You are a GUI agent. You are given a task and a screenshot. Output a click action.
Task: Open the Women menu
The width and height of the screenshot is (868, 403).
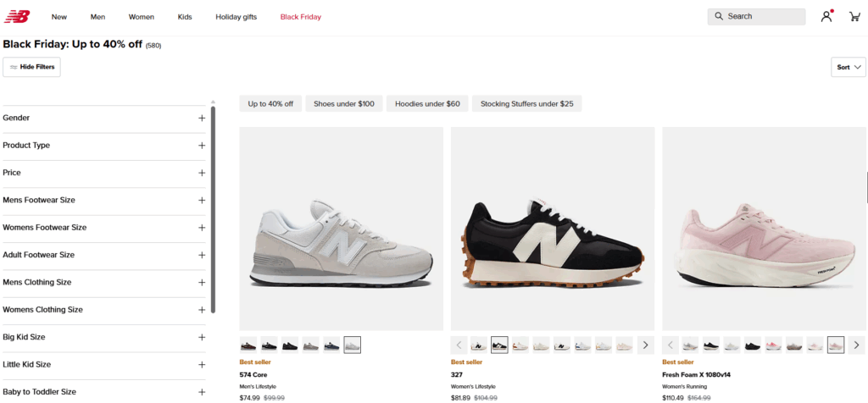142,16
